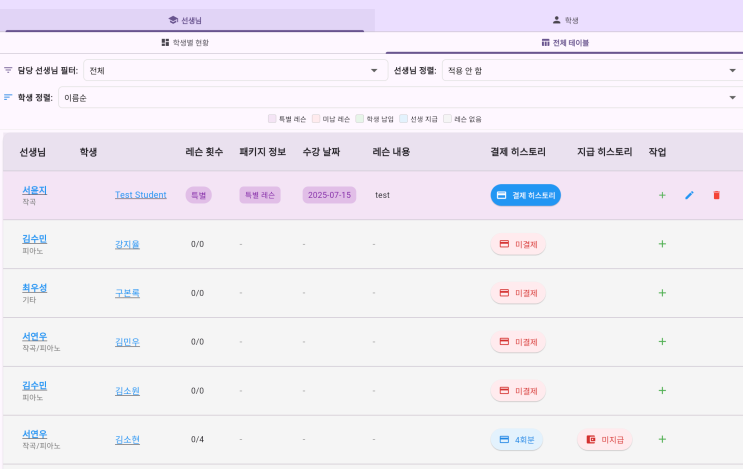Click the pencil edit icon in Test Student row
The width and height of the screenshot is (743, 469).
pyautogui.click(x=689, y=195)
